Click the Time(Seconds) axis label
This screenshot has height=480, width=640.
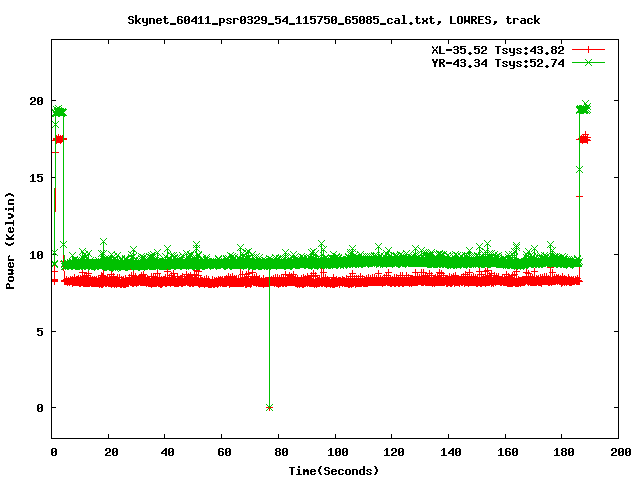point(334,471)
